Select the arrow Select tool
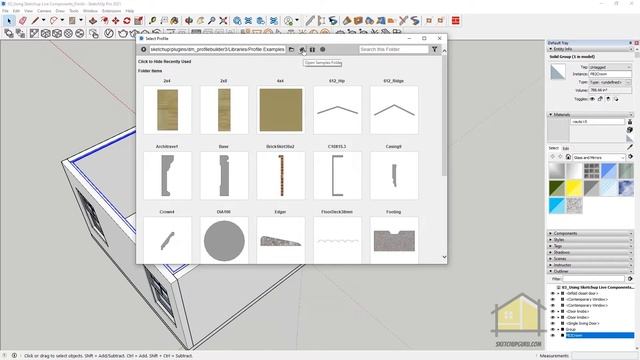The height and width of the screenshot is (360, 640). (9, 20)
